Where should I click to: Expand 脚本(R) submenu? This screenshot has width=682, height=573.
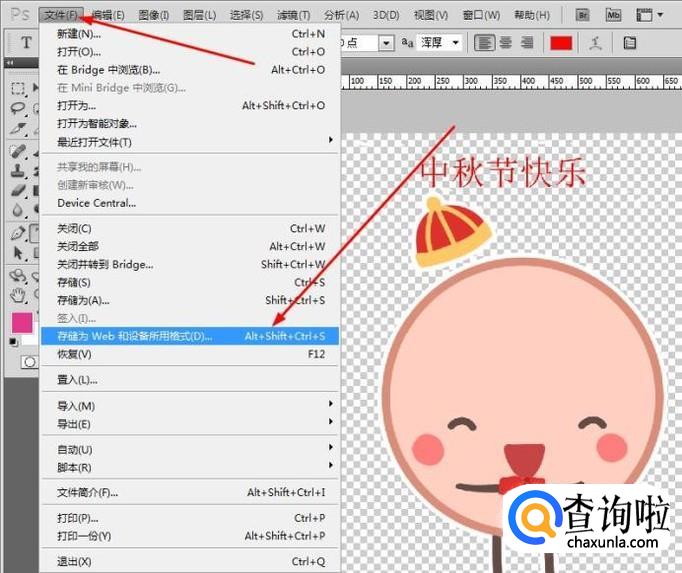[190, 468]
